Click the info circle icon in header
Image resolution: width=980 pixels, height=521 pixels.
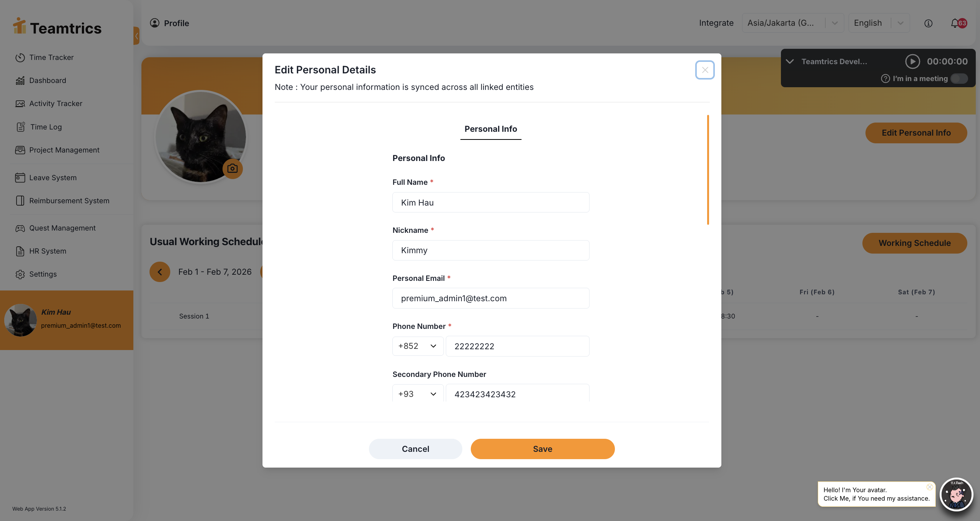tap(928, 23)
